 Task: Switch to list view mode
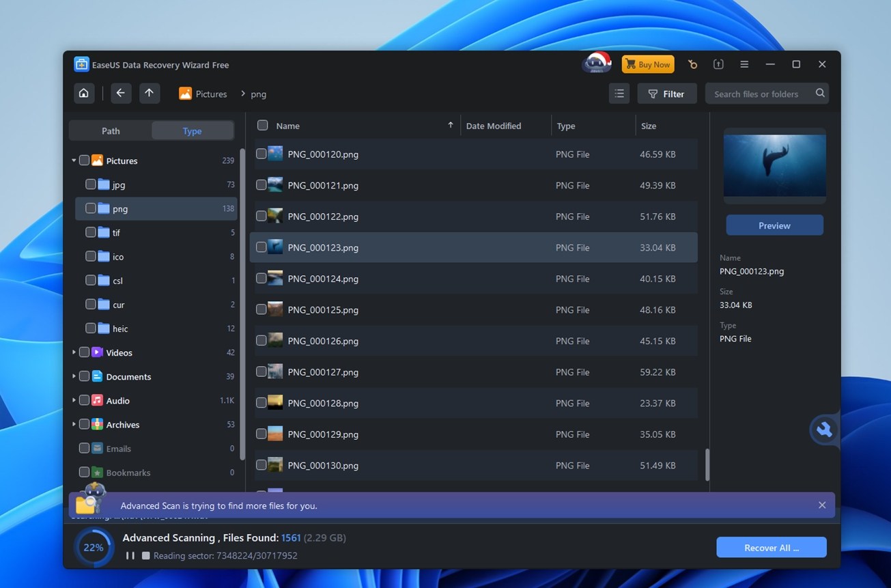619,93
